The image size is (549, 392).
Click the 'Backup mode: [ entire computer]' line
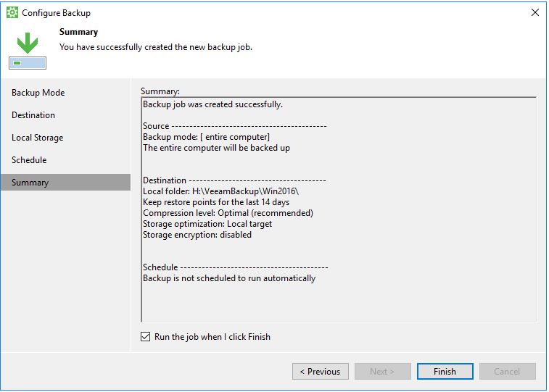tap(206, 137)
